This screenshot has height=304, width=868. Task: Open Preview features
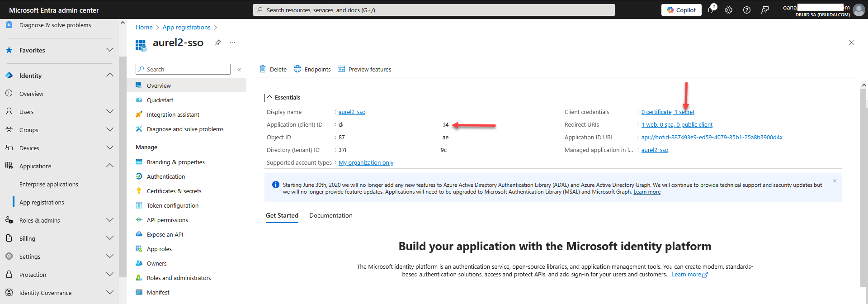click(x=364, y=69)
